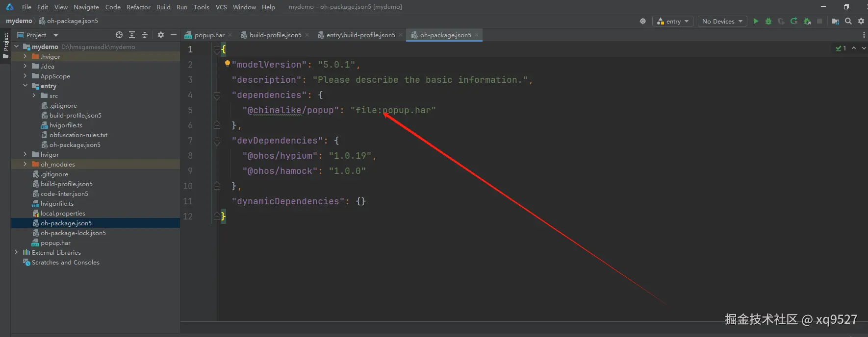Click the mydemo breadcrumb in the navigation bar
This screenshot has height=337, width=868.
coord(19,21)
